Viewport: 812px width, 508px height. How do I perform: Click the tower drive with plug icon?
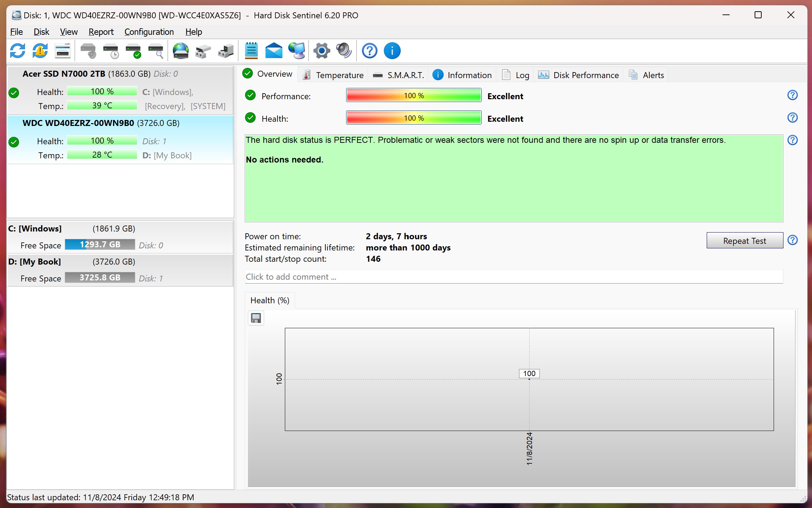(226, 51)
